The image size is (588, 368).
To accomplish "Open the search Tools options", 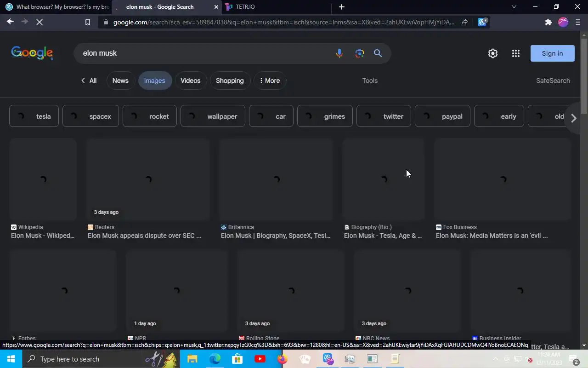I will (370, 80).
